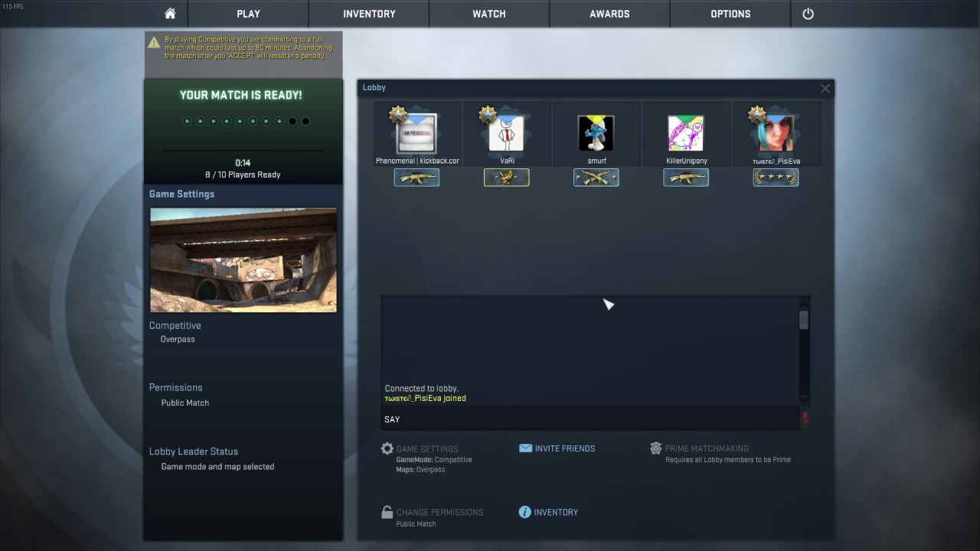
Task: Open the PLAY menu
Action: coord(248,14)
